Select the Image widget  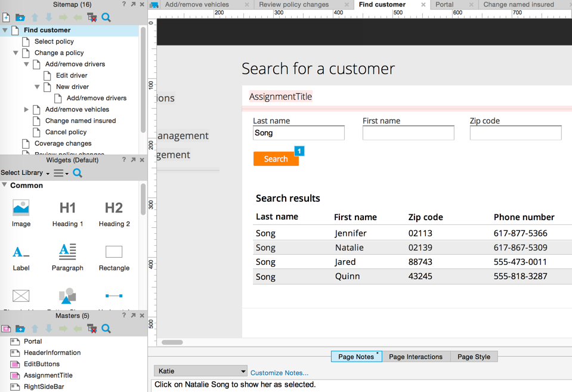tap(21, 213)
